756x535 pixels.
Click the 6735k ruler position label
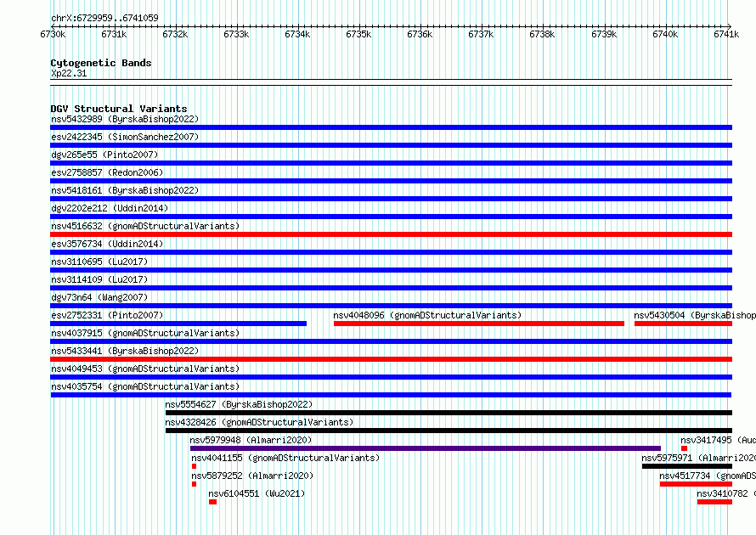coord(358,34)
